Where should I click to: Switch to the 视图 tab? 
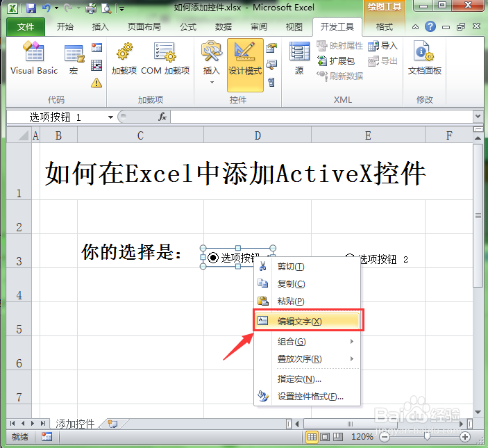(294, 27)
